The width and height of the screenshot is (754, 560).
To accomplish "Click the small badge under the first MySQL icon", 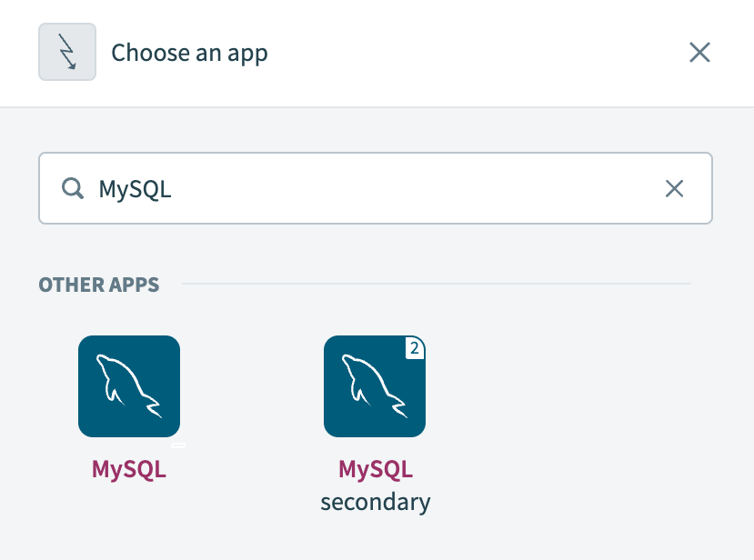I will click(179, 445).
